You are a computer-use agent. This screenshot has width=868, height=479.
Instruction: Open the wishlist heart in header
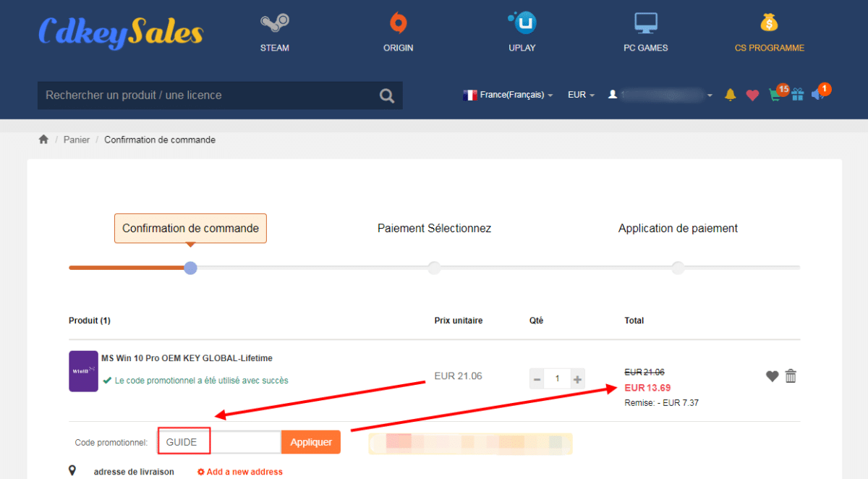[x=752, y=95]
